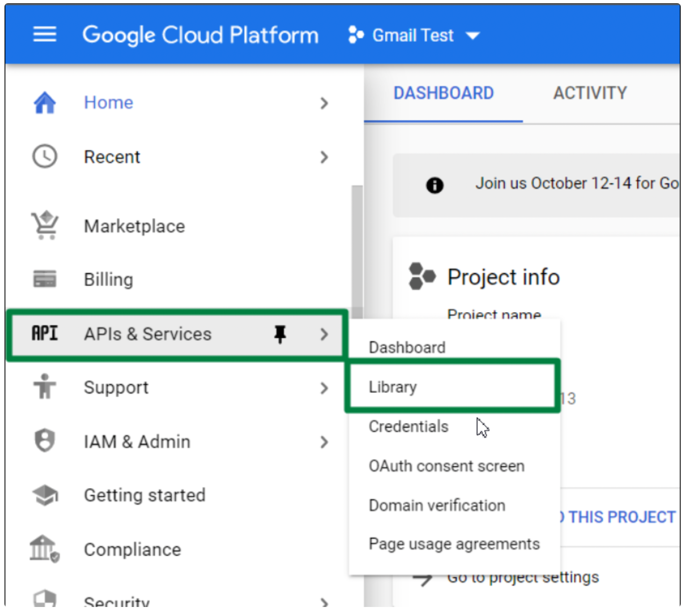Screen dimensions: 687x616
Task: Open Support in the sidebar
Action: click(x=116, y=387)
